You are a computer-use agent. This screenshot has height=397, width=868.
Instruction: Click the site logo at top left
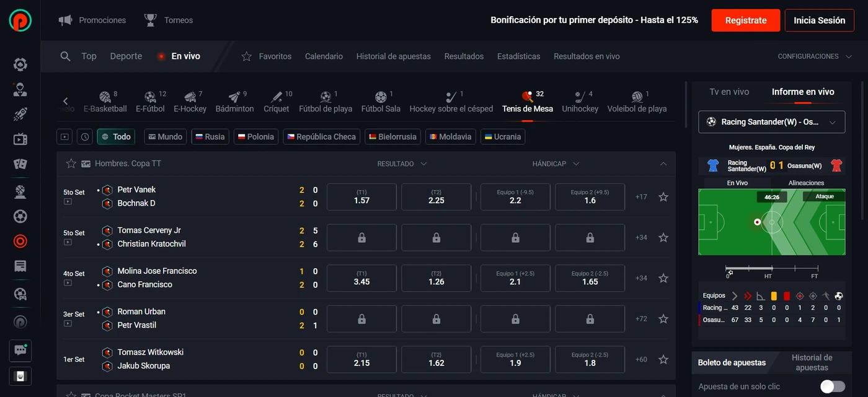[20, 20]
